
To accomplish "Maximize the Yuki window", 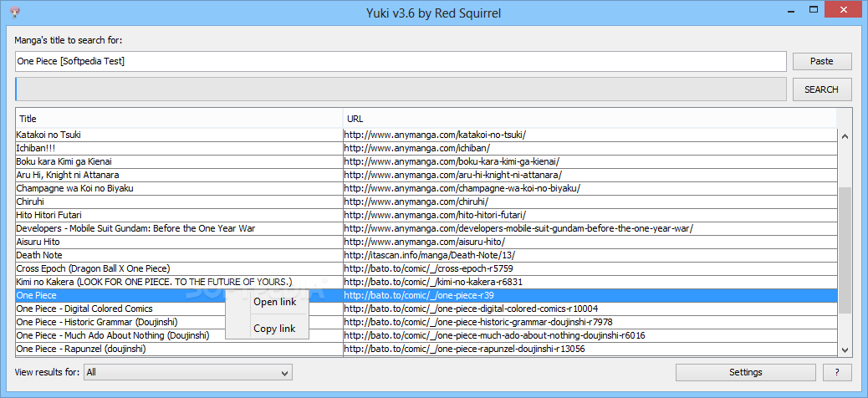I will pyautogui.click(x=813, y=10).
